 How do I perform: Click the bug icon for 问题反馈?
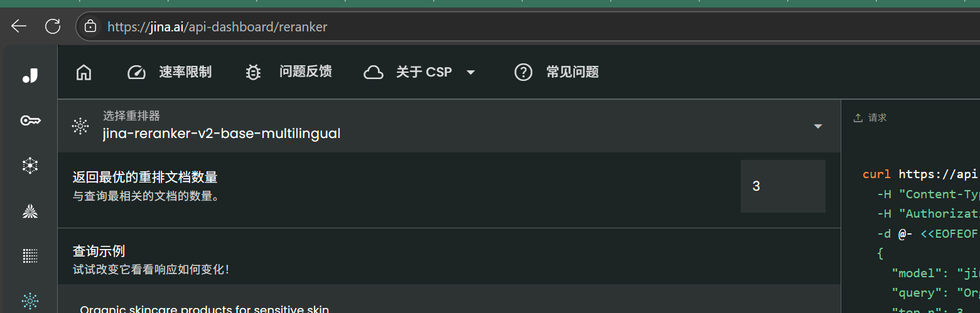tap(253, 73)
